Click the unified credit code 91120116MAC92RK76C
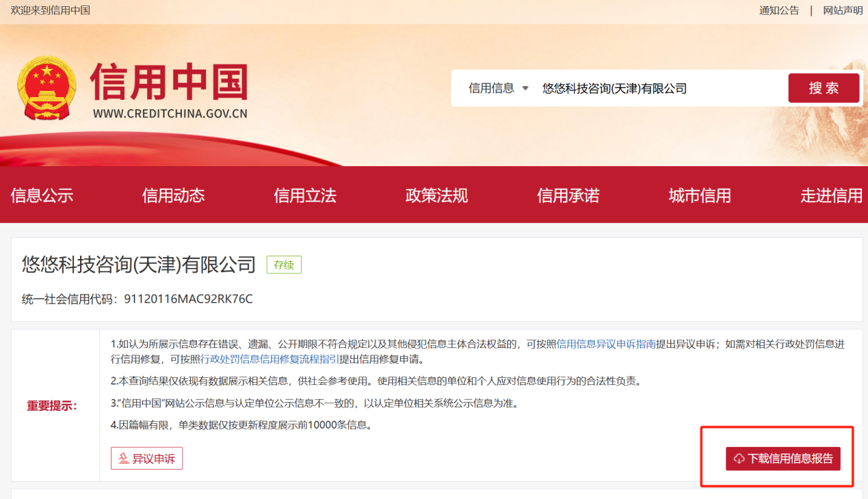868x499 pixels. 188,299
